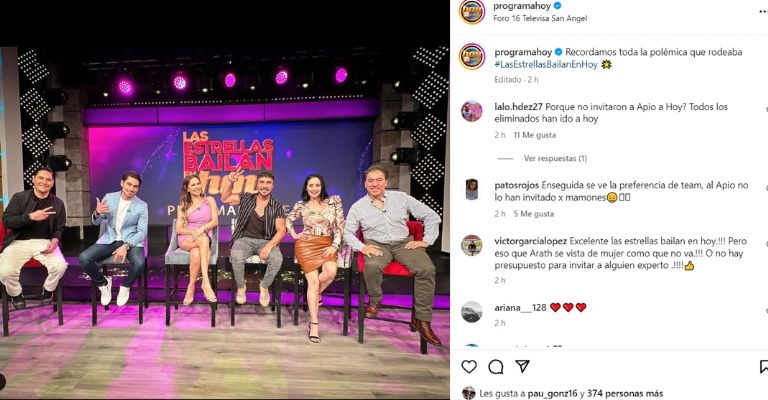Image resolution: width=768 pixels, height=400 pixels.
Task: Click the studio group photo
Action: (x=225, y=200)
